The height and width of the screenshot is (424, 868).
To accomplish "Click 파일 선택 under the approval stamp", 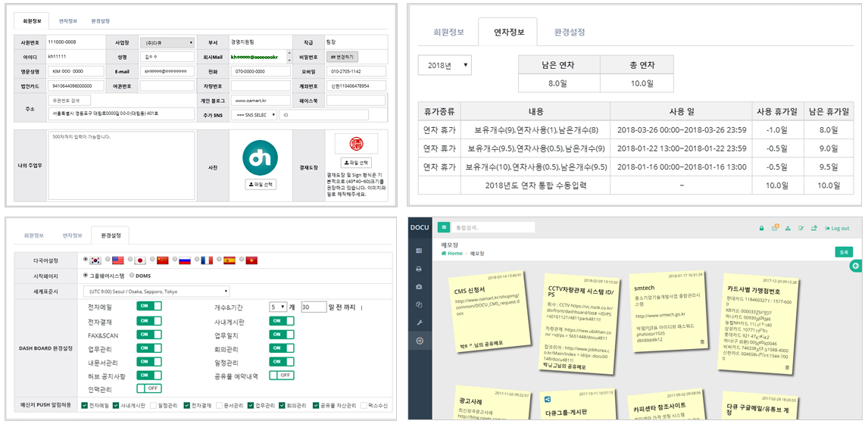I will coord(356,163).
